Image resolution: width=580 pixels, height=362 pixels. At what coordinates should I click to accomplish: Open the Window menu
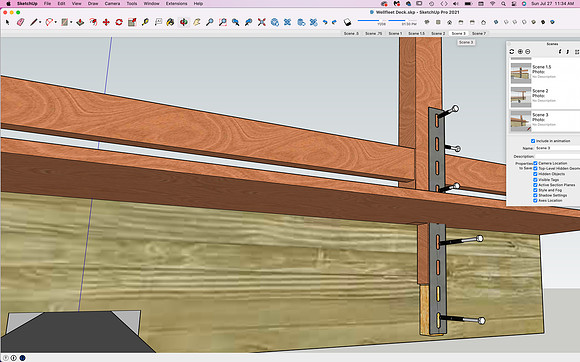[151, 3]
